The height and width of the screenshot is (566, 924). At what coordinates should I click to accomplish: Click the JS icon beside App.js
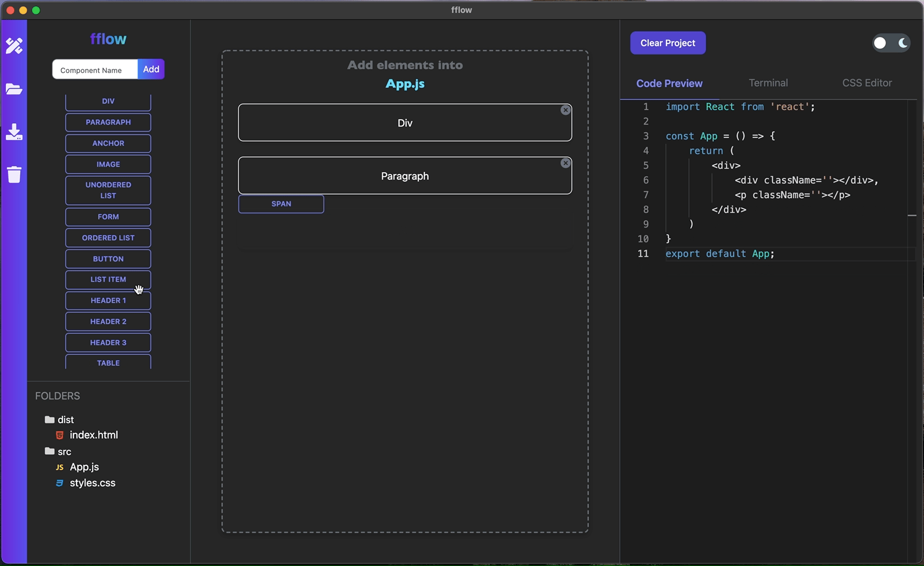tap(60, 467)
